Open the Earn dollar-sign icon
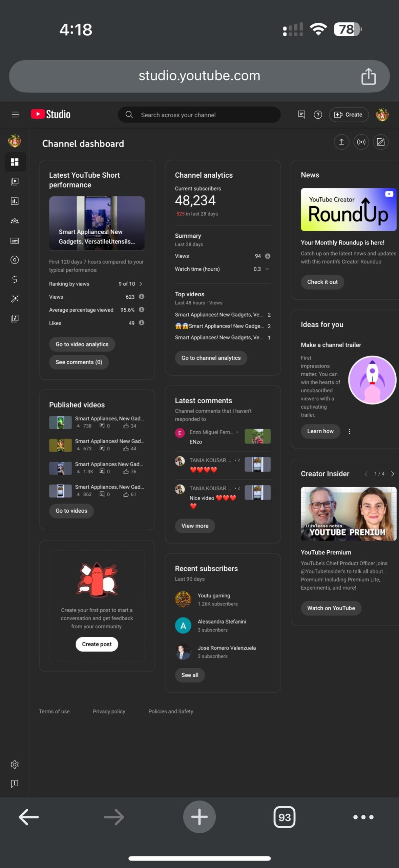399x868 pixels. click(x=15, y=279)
